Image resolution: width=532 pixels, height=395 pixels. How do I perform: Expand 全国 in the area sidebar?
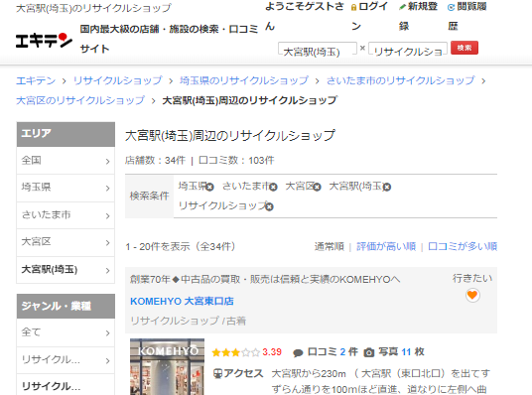point(66,161)
